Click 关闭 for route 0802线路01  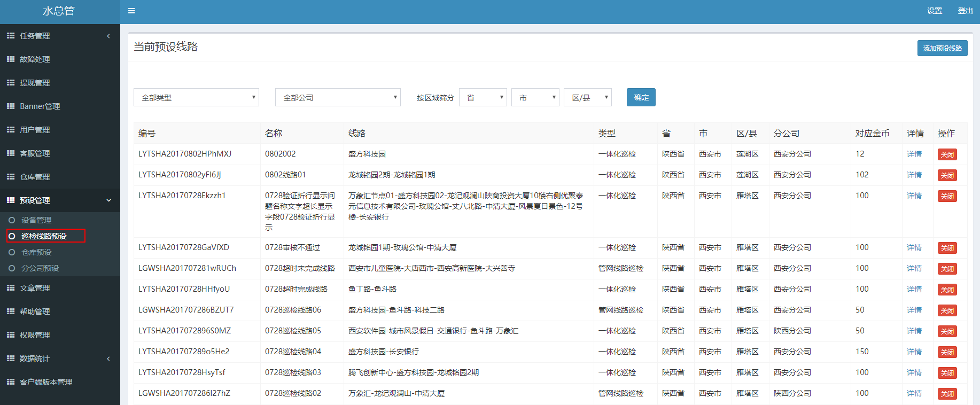(x=947, y=175)
